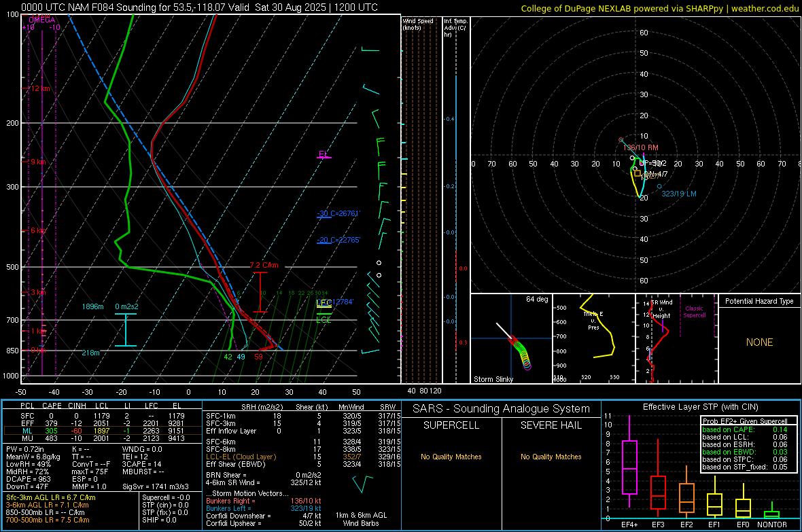
Task: Click the cyan wetbulb value 49
Action: coord(241,357)
